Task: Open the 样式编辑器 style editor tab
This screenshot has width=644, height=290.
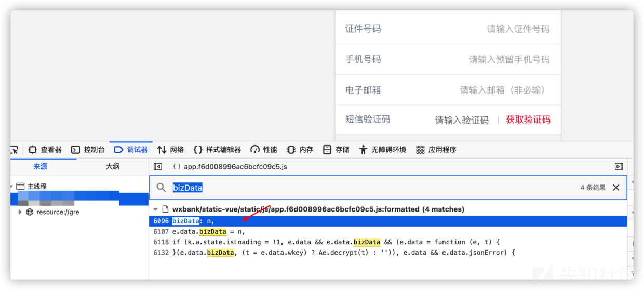Action: 217,150
